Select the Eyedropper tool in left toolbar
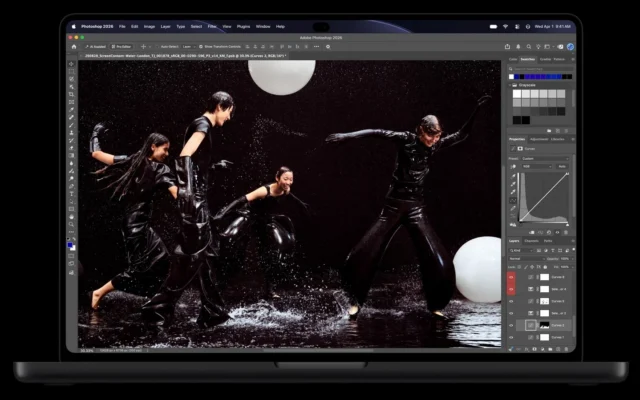640x400 pixels. (x=71, y=109)
